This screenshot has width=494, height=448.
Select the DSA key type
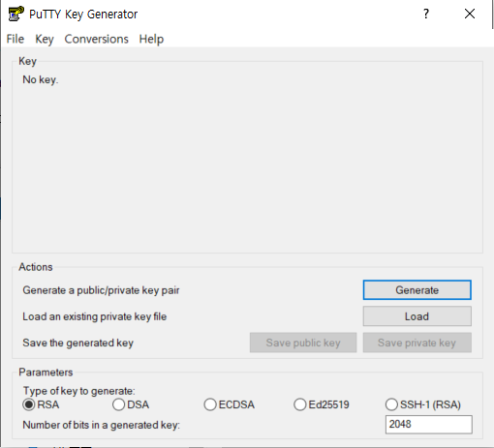[131, 404]
